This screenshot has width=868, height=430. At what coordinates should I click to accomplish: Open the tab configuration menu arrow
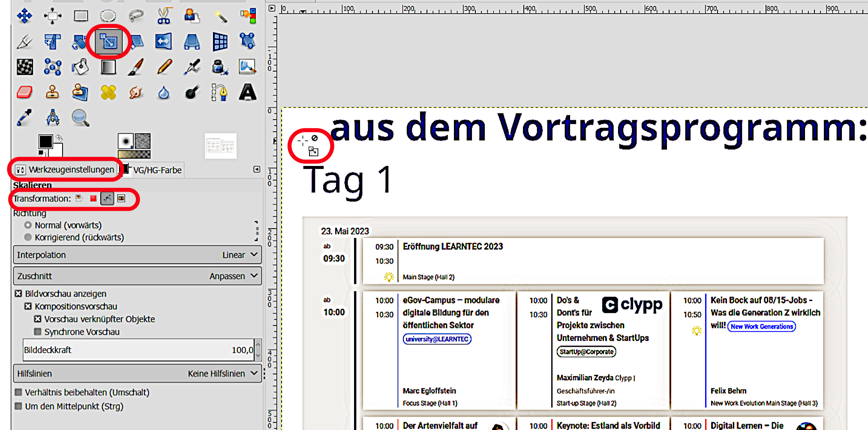[257, 169]
